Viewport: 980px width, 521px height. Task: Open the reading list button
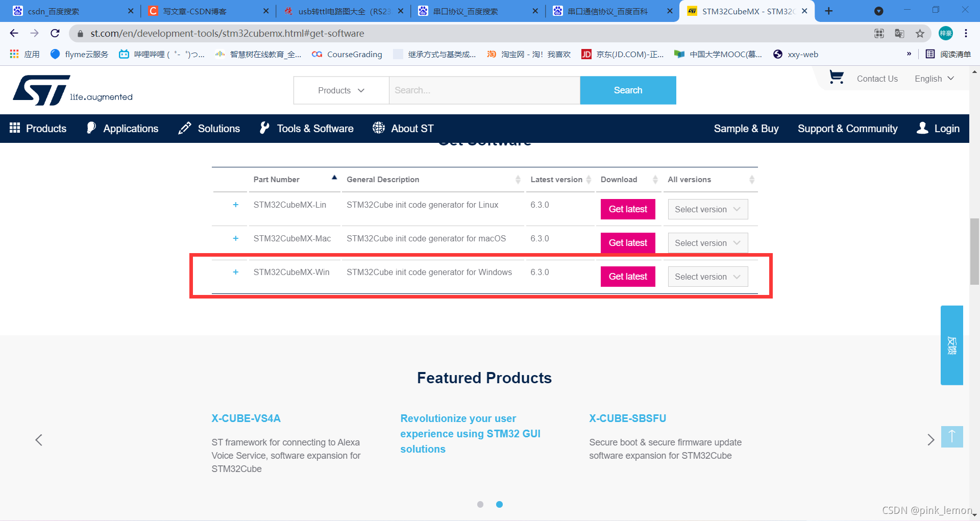(948, 54)
